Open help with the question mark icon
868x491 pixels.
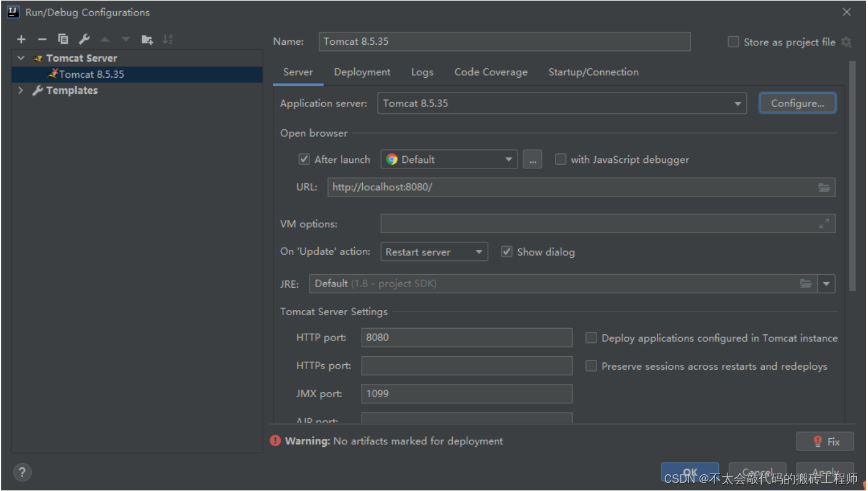pos(22,472)
